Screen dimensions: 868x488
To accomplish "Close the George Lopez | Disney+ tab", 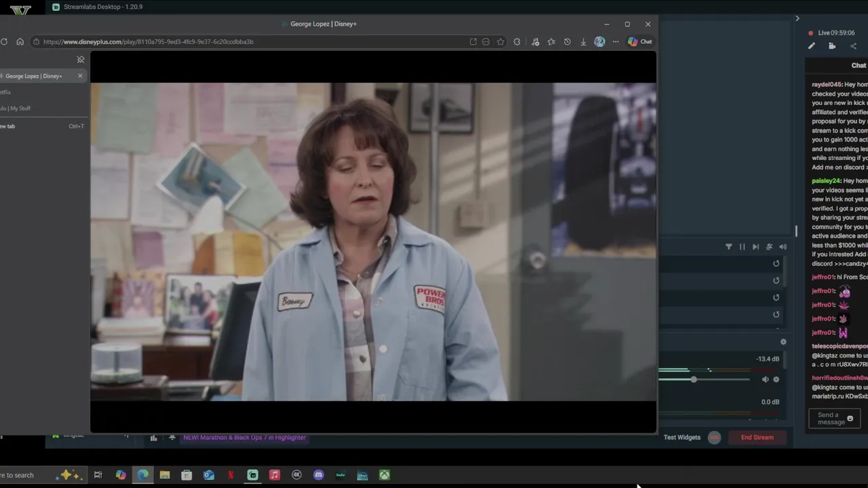I will pyautogui.click(x=80, y=76).
